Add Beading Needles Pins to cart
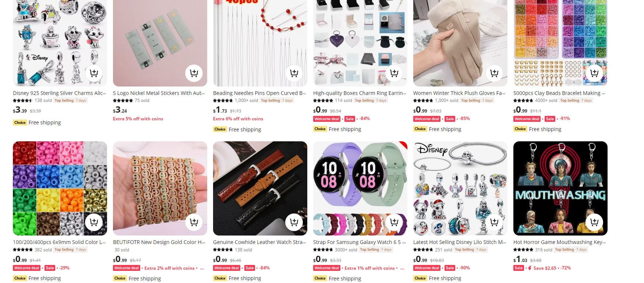The image size is (644, 283). [x=294, y=73]
